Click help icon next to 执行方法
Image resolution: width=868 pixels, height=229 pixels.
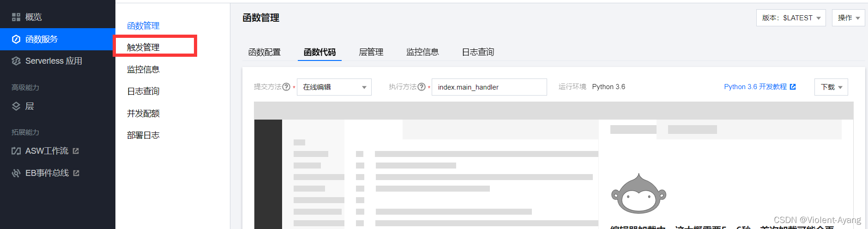(422, 87)
